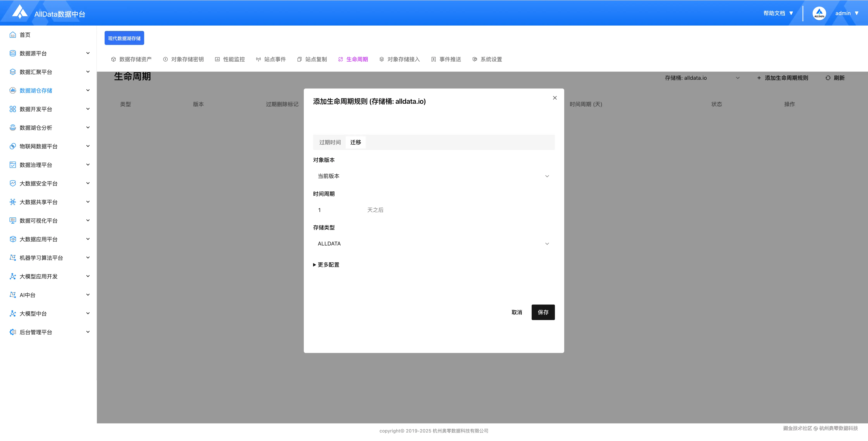This screenshot has height=441, width=868.
Task: Open the 站点复制 section
Action: point(299,59)
